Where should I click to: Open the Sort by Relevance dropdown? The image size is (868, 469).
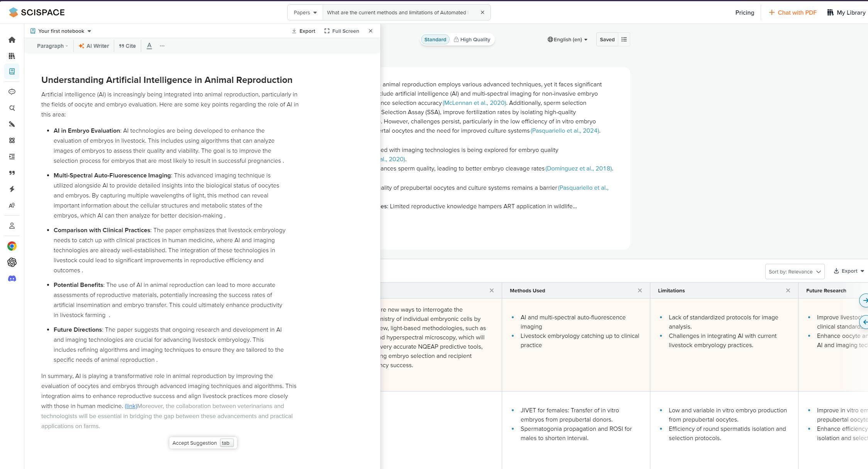[x=794, y=272]
